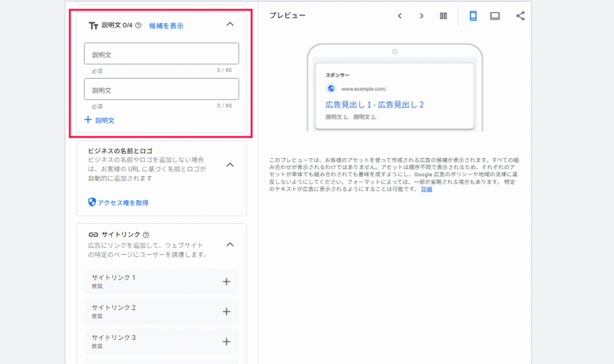Screen dimensions: 614x364
Task: Click the next preview arrow
Action: click(x=422, y=16)
